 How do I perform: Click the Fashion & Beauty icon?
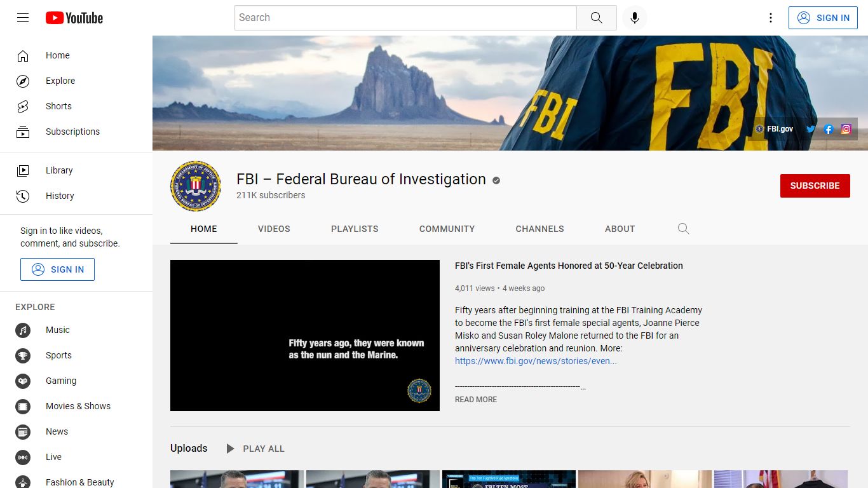pos(23,482)
